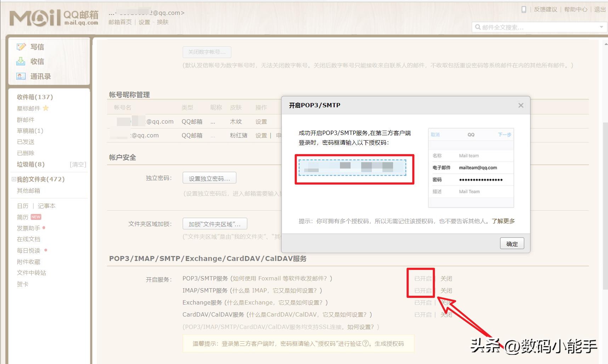Switch to 邮箱首页
Image resolution: width=608 pixels, height=364 pixels.
point(120,22)
